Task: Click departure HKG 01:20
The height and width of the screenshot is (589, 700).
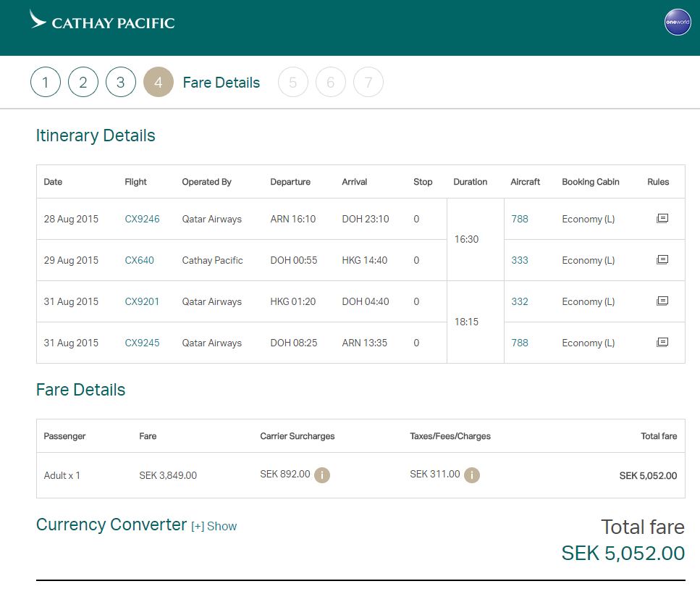Action: pyautogui.click(x=293, y=301)
